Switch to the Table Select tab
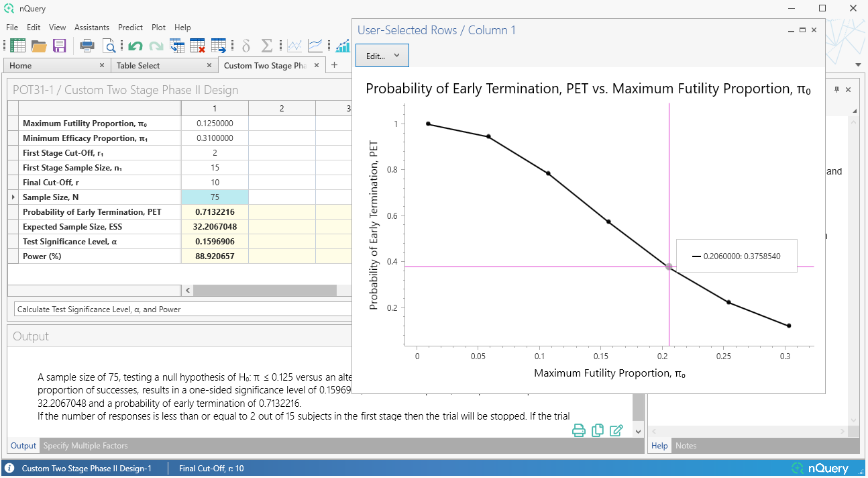The image size is (868, 478). (x=138, y=66)
